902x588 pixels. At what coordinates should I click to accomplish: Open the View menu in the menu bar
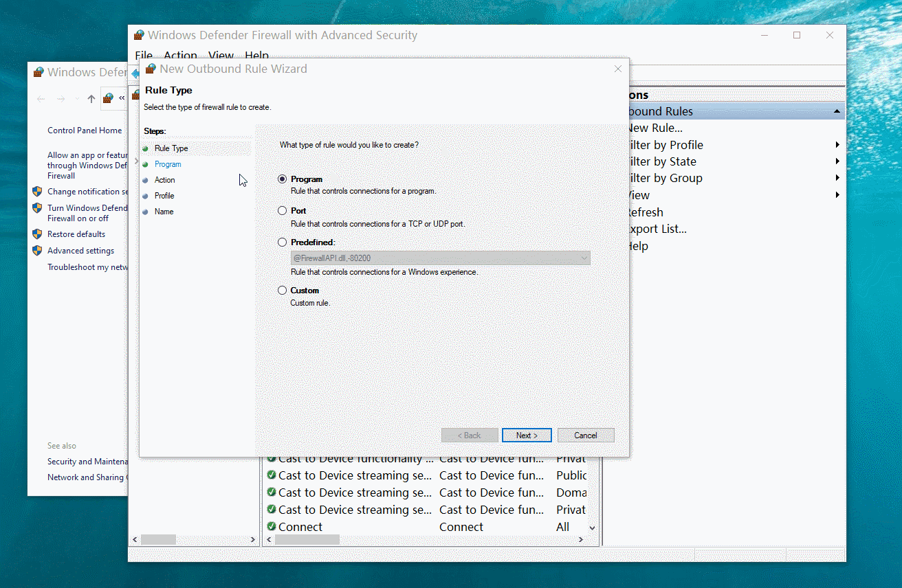(x=221, y=55)
